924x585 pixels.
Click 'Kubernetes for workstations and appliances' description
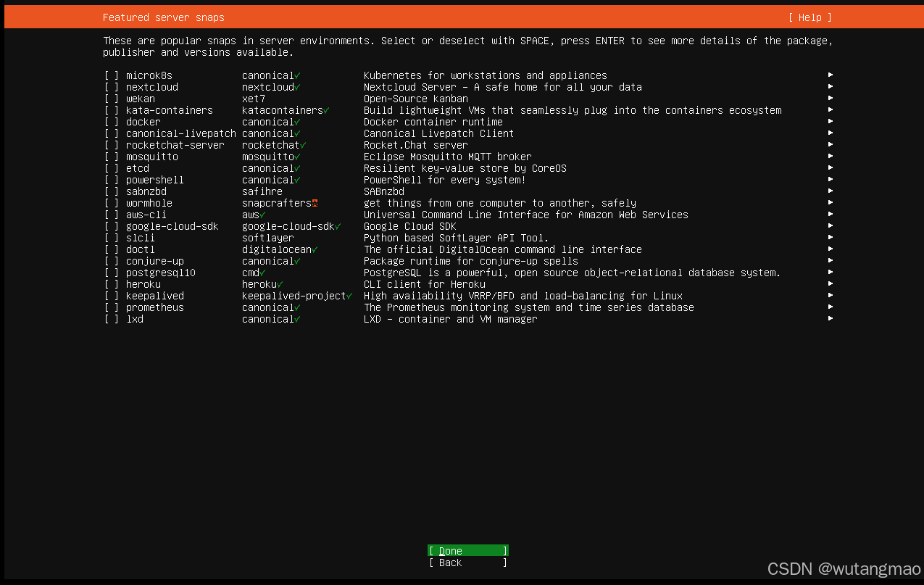click(486, 75)
